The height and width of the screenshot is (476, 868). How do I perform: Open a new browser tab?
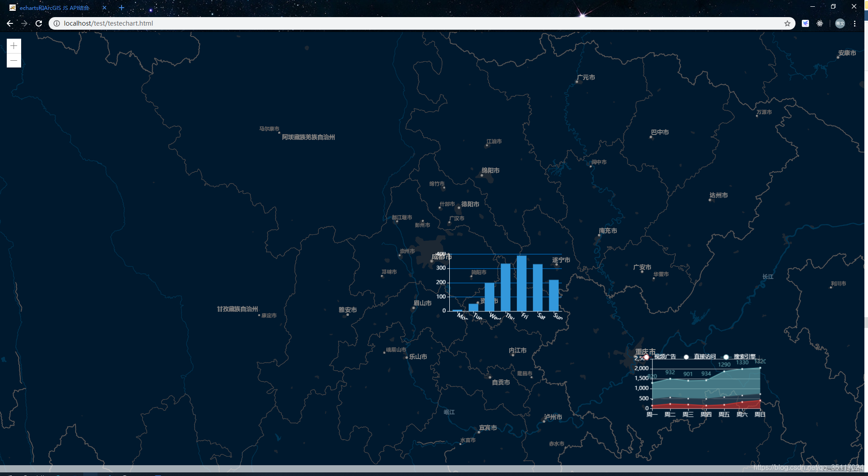click(122, 8)
